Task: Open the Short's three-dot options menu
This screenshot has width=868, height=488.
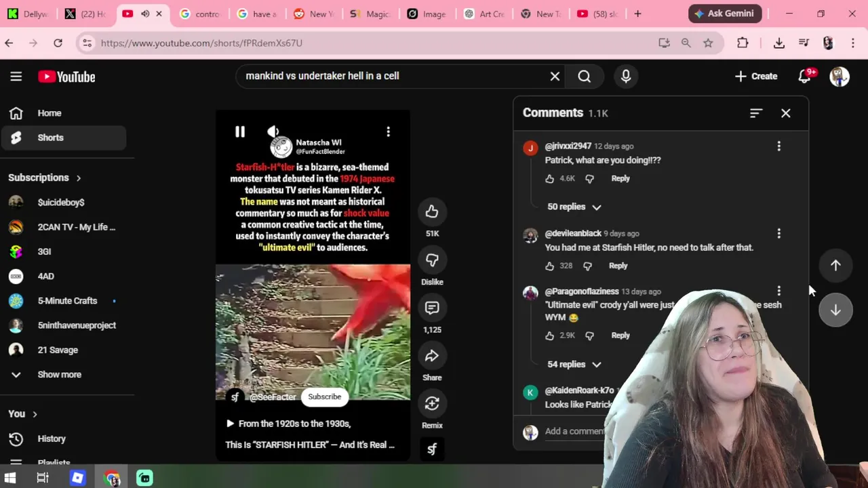Action: [388, 131]
